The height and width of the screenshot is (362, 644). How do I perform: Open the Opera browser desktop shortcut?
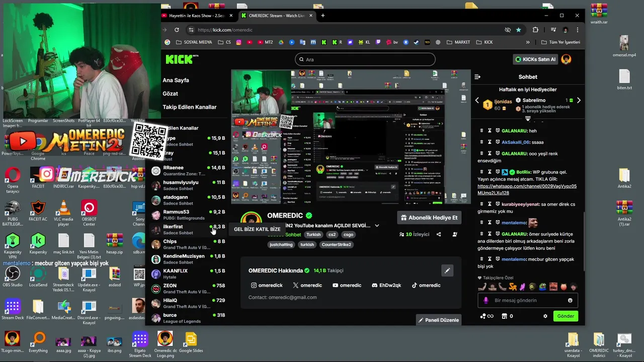tap(13, 180)
